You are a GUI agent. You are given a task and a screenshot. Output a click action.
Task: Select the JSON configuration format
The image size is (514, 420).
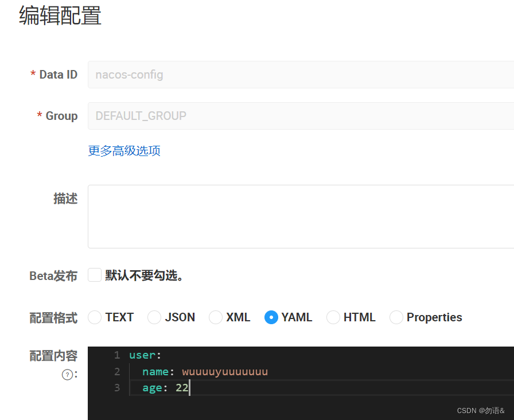coord(154,317)
